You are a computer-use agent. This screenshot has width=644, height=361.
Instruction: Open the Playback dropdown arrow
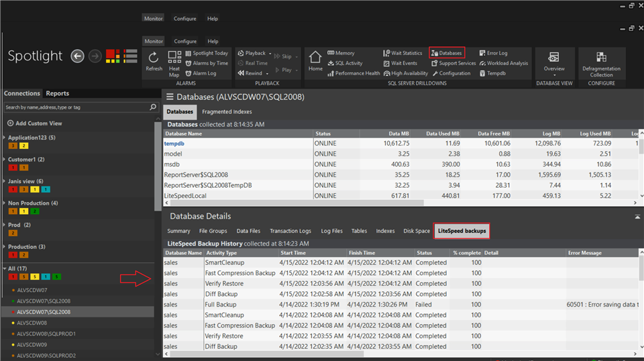point(270,54)
